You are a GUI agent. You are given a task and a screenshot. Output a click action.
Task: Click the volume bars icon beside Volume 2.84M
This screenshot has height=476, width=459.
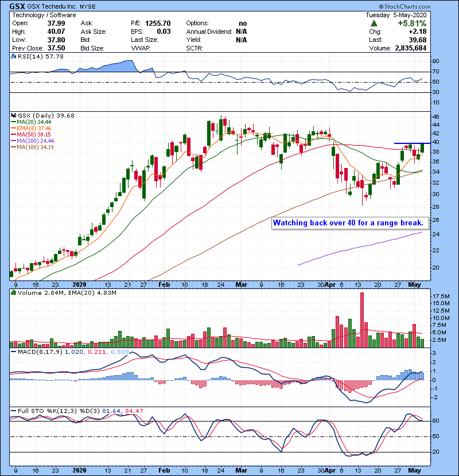pos(13,293)
